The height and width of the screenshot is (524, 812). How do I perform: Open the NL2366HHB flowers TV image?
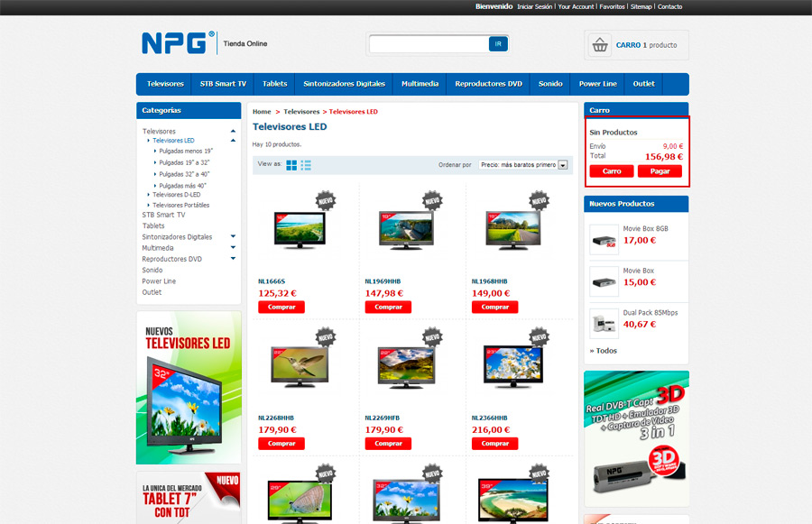[x=513, y=366]
